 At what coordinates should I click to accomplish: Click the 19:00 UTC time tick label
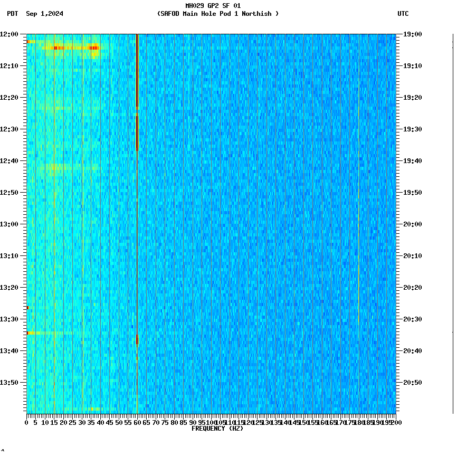point(411,34)
